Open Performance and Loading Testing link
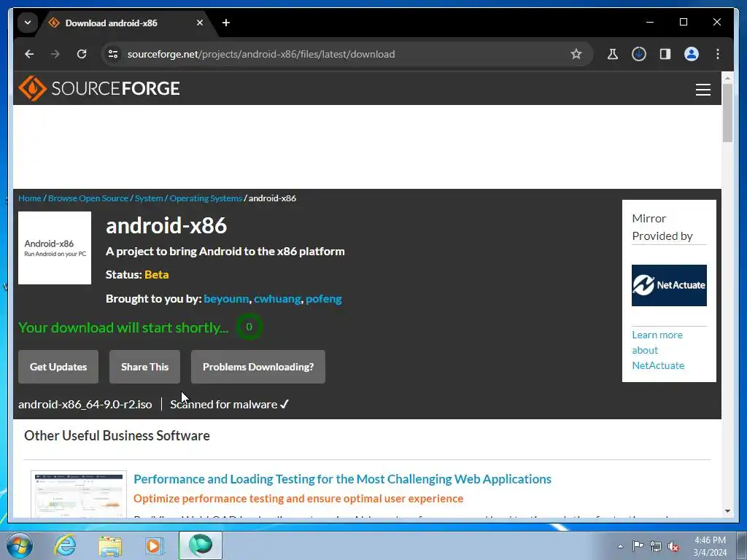The height and width of the screenshot is (560, 747). (343, 479)
